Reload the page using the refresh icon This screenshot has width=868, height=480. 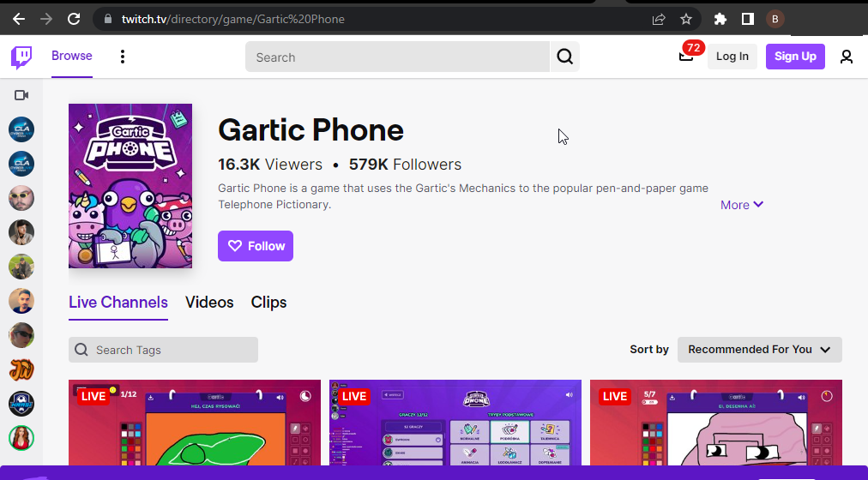[x=74, y=20]
